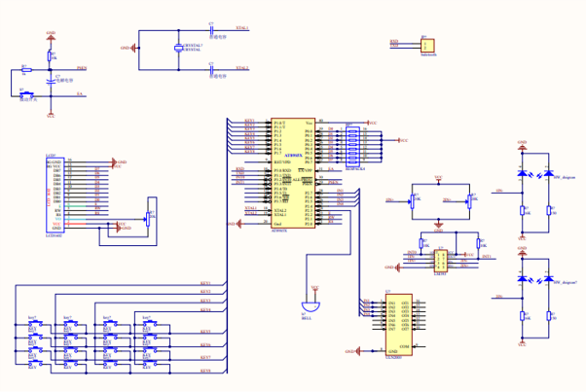Select the BELL buzzer symbol

(x=311, y=306)
